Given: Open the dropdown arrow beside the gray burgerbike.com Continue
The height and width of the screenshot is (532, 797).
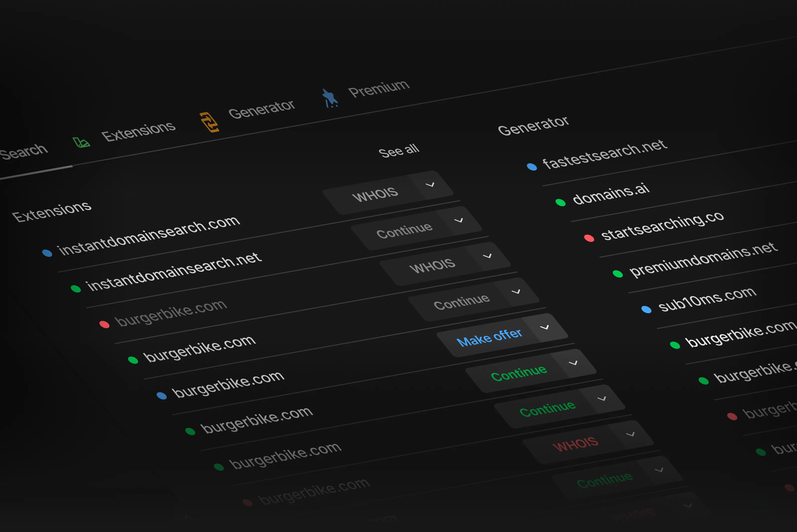Looking at the screenshot, I should click(x=516, y=291).
